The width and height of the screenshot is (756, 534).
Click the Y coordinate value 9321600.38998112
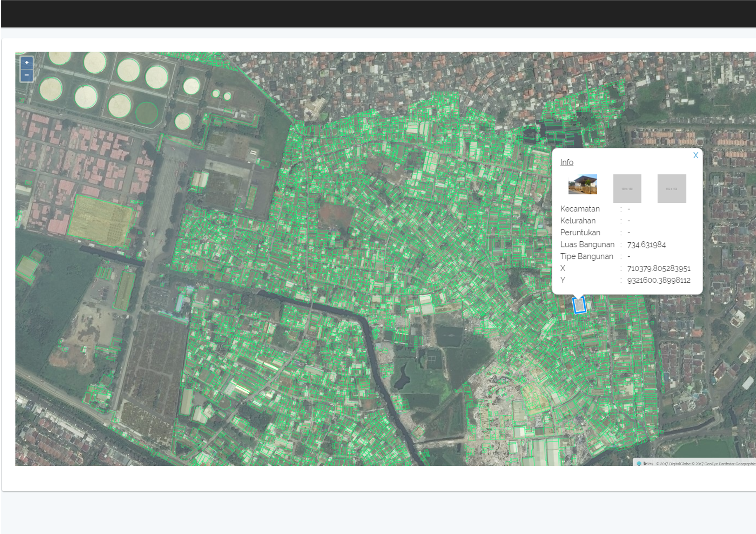[658, 280]
